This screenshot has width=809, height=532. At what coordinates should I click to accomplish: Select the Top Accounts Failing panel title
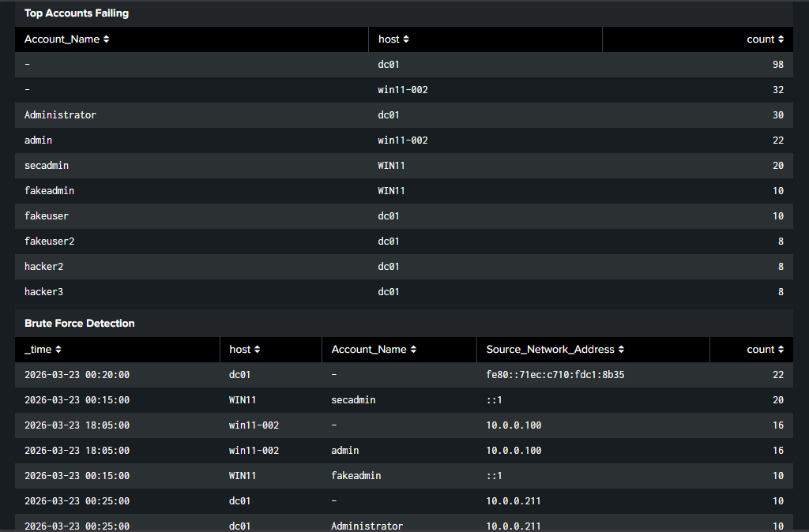[76, 13]
